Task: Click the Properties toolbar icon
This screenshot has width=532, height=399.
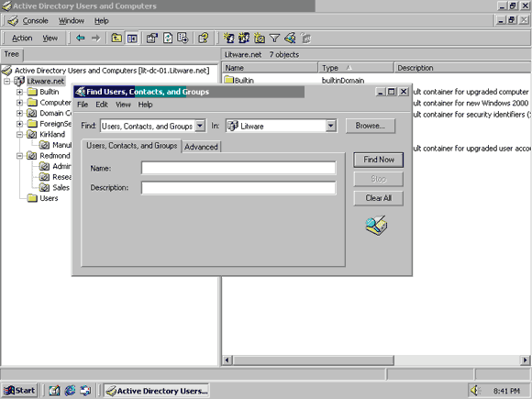Action: pyautogui.click(x=152, y=38)
